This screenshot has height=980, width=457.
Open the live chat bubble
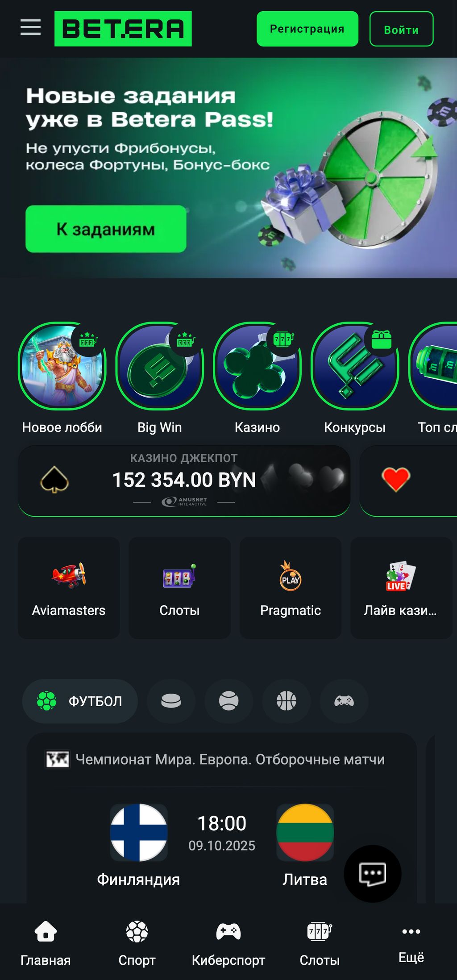click(x=373, y=874)
